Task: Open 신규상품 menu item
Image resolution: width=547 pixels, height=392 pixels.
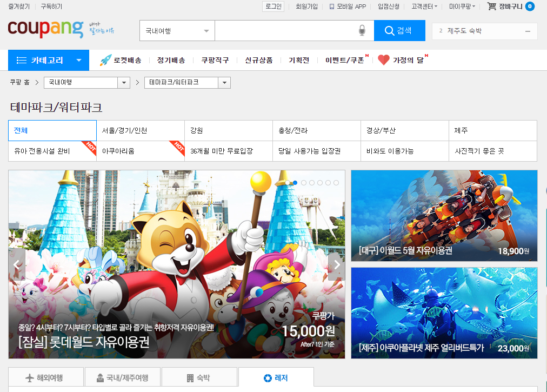Action: 258,60
